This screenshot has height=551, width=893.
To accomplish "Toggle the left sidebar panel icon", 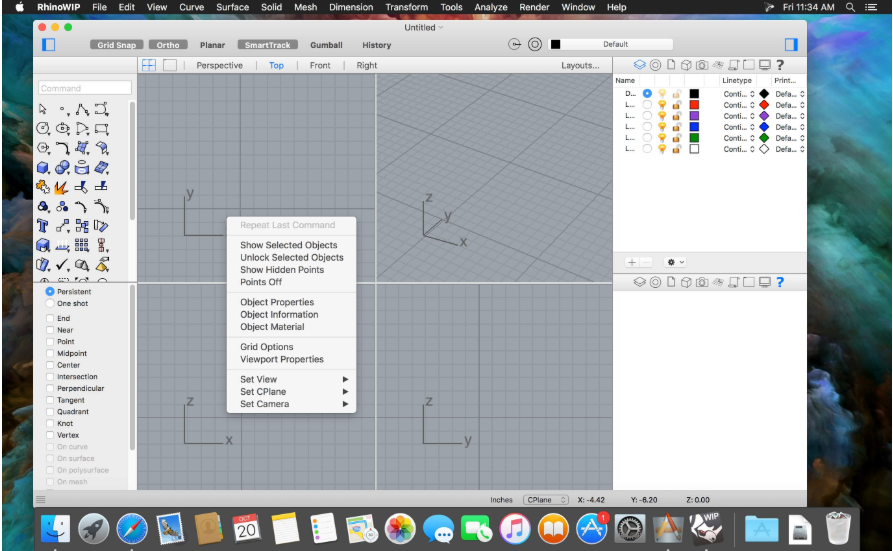I will (x=49, y=44).
